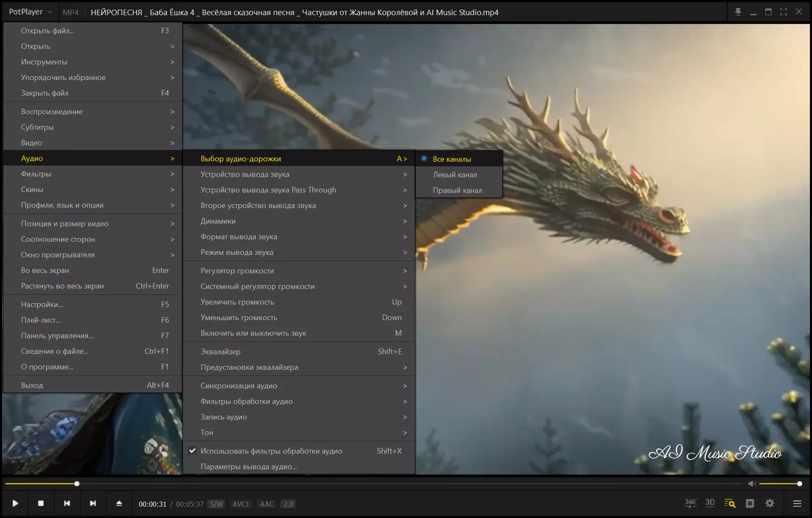Skip to the next track
The height and width of the screenshot is (518, 812).
tap(93, 503)
